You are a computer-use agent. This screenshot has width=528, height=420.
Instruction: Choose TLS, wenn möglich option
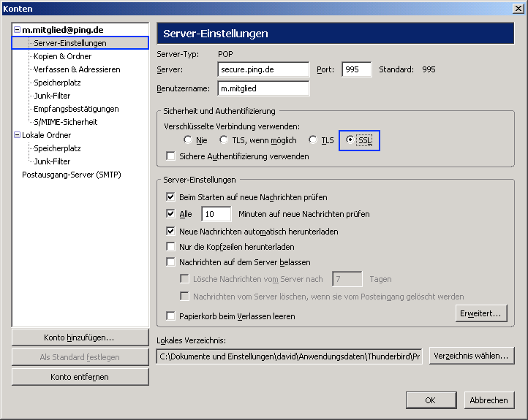click(225, 140)
